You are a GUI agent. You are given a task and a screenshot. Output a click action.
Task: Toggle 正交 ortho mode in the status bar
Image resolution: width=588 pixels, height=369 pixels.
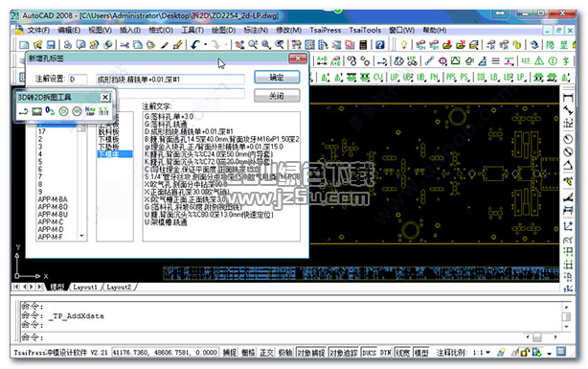[x=266, y=353]
